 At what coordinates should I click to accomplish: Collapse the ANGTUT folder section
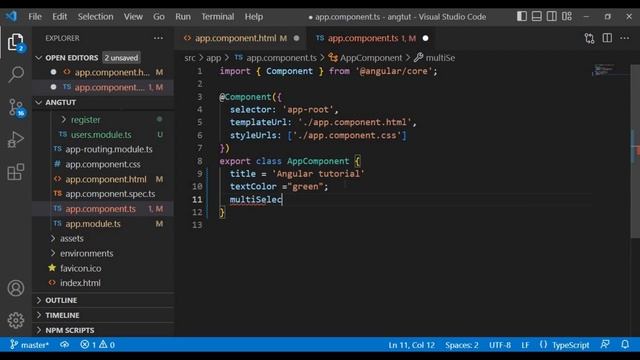(x=39, y=102)
